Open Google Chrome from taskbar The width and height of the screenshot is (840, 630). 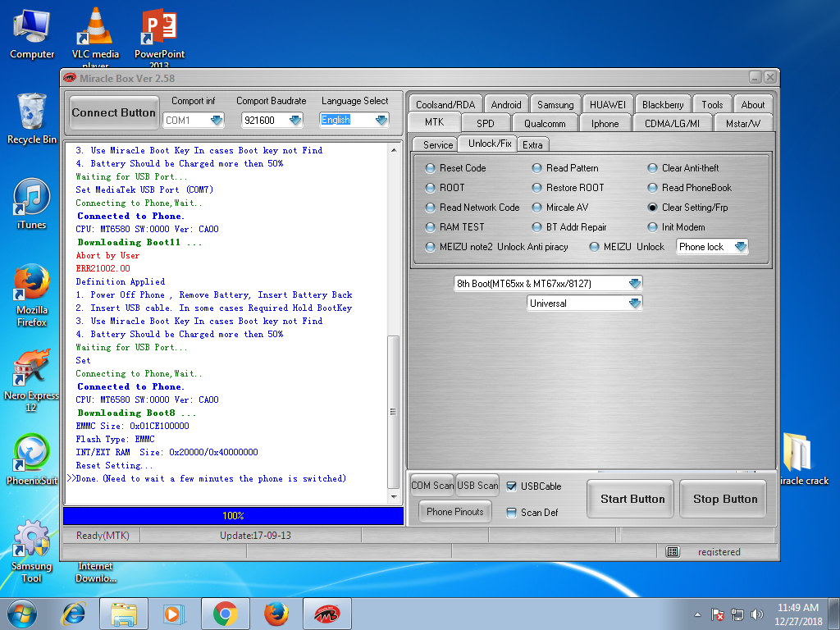(225, 614)
